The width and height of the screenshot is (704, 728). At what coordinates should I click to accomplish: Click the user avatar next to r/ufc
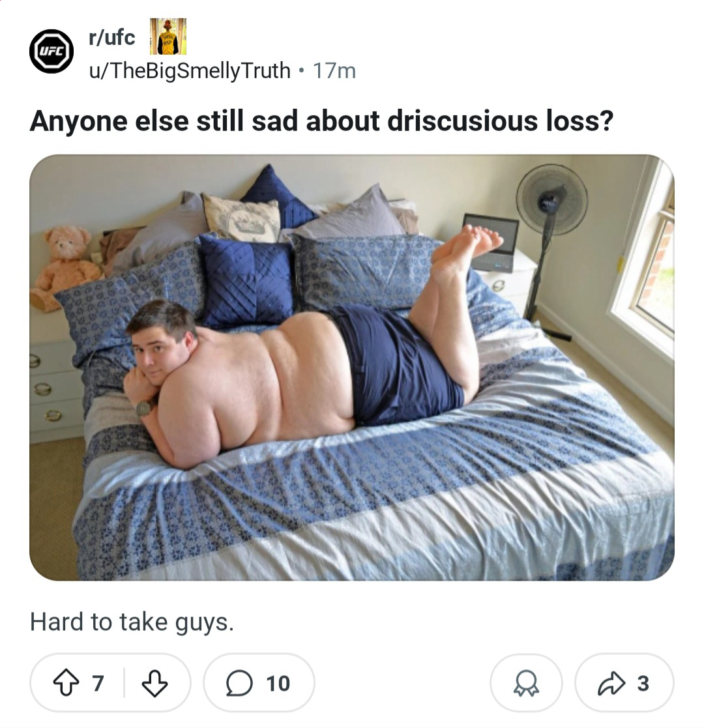click(x=168, y=36)
